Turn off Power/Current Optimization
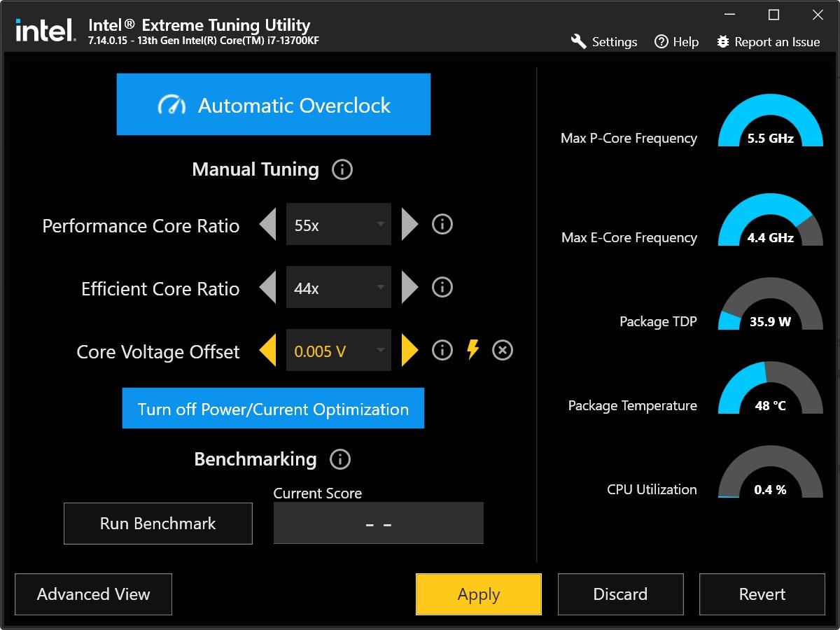Image resolution: width=840 pixels, height=630 pixels. click(273, 409)
